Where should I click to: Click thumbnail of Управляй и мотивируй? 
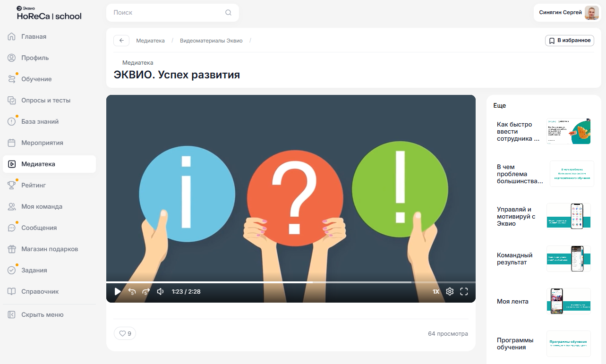(x=569, y=216)
